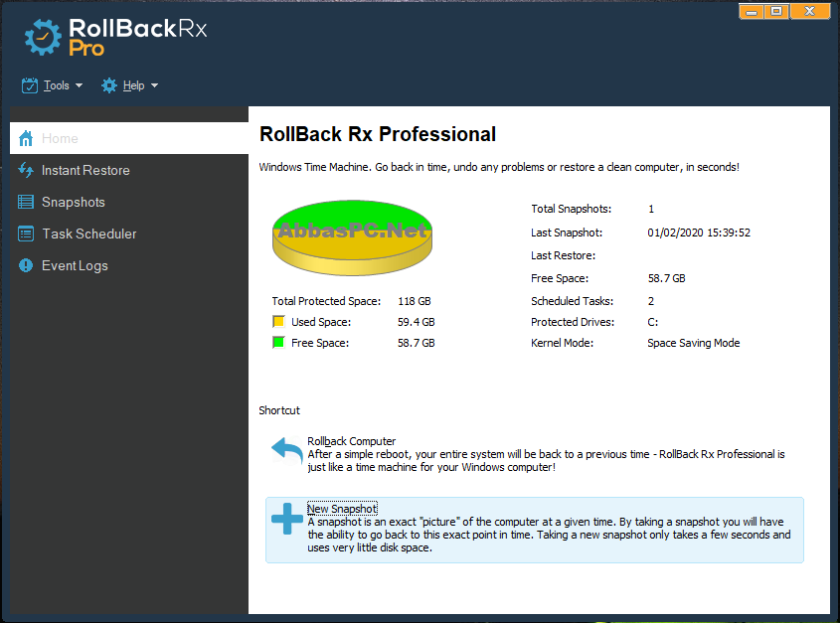Click the blue Rollback Computer arrow icon

(287, 451)
